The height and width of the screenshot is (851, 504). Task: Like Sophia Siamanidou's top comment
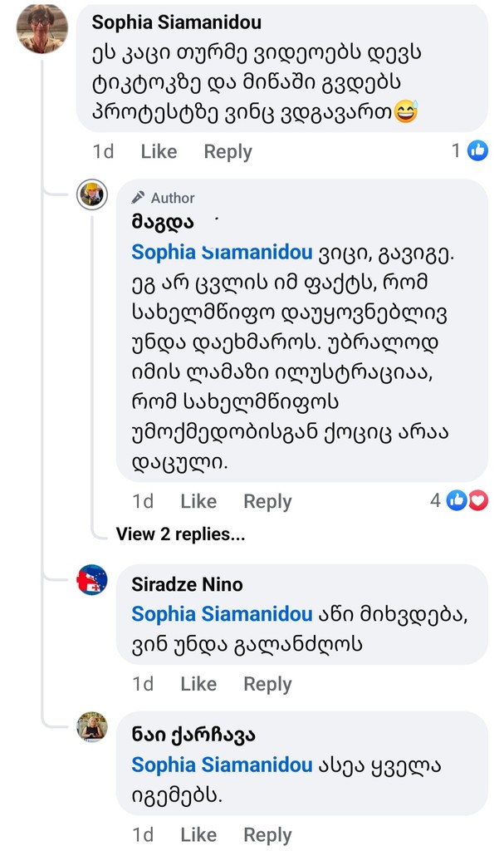159,152
